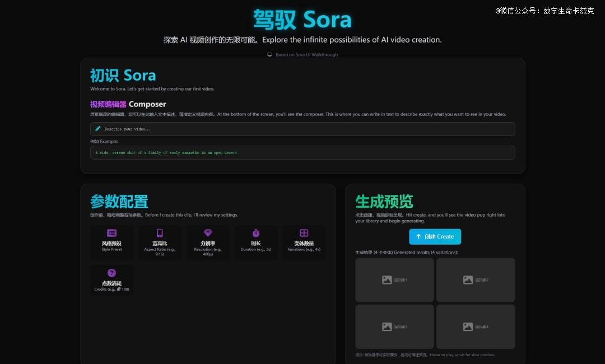Viewport: 605px width, 364px height.
Task: Click the 'Variations (e.g., 4v)' label
Action: 304,249
